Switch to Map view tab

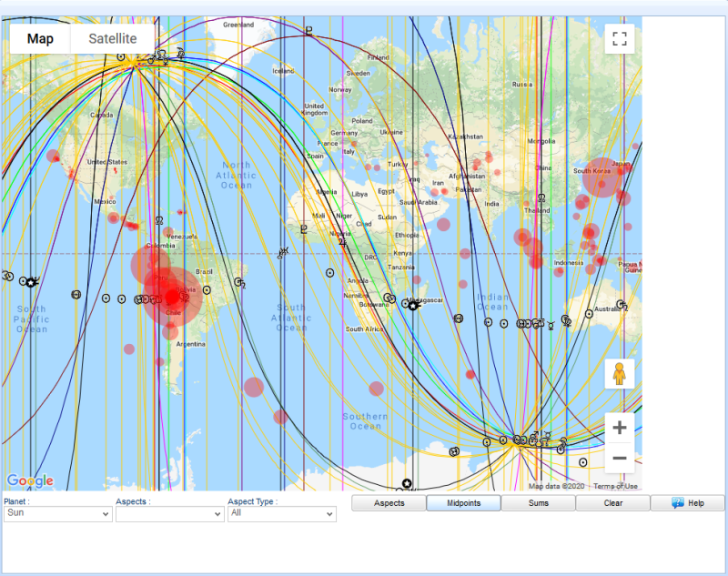coord(40,39)
